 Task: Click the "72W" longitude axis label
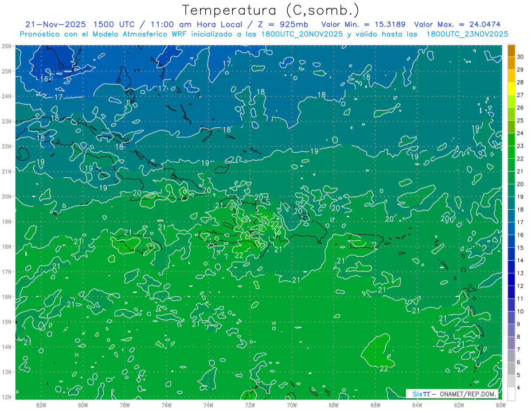(x=250, y=405)
